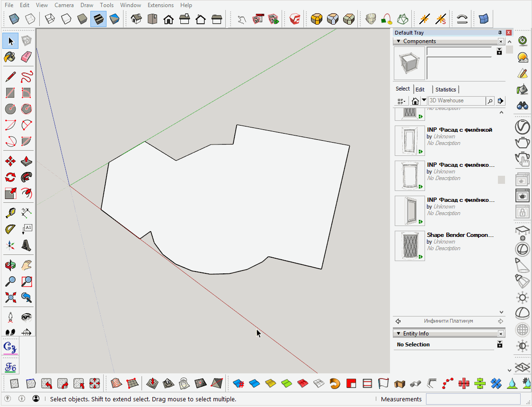Select the Eraser tool
The height and width of the screenshot is (407, 532).
click(27, 57)
